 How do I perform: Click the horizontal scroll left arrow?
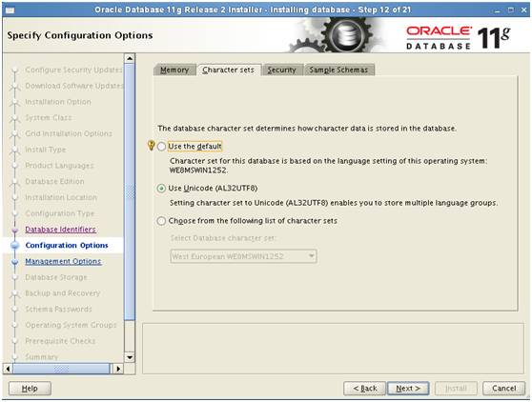click(9, 369)
